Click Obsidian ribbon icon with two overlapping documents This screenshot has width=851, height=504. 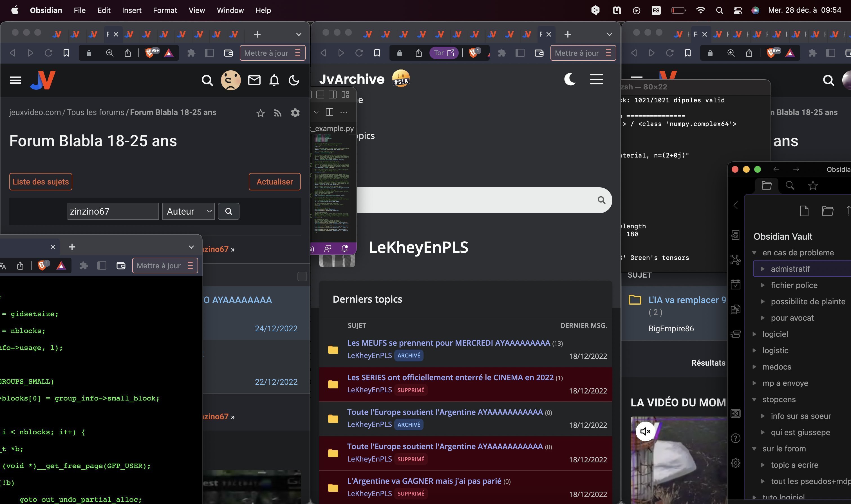tap(736, 309)
